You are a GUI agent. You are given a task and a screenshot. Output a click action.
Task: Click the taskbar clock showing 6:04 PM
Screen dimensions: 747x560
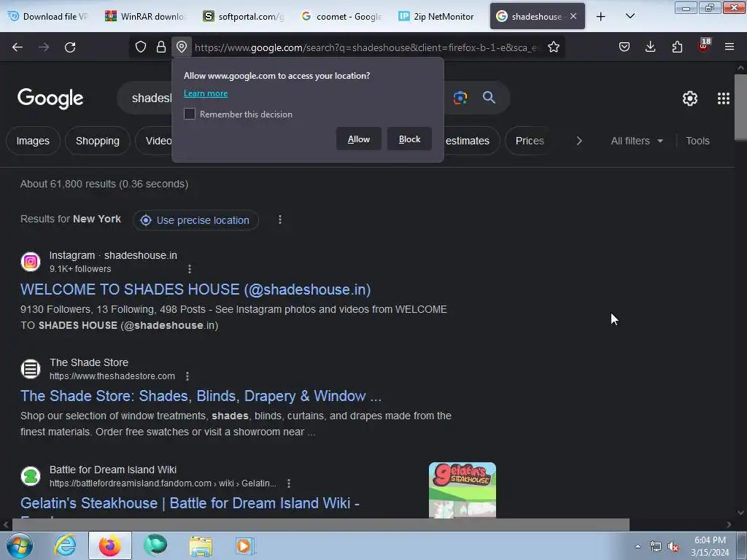(710, 546)
